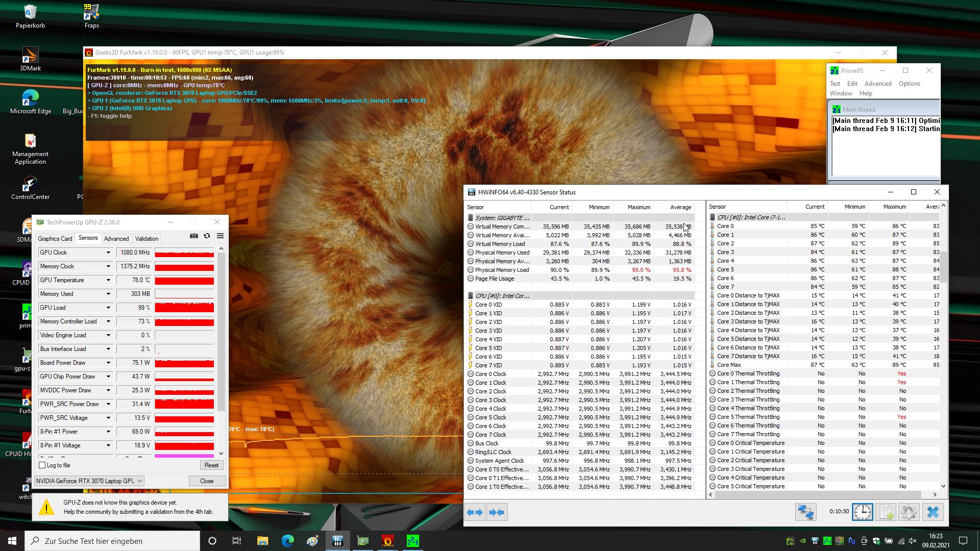Enable the Log to file checkbox
This screenshot has width=980, height=551.
click(x=42, y=465)
